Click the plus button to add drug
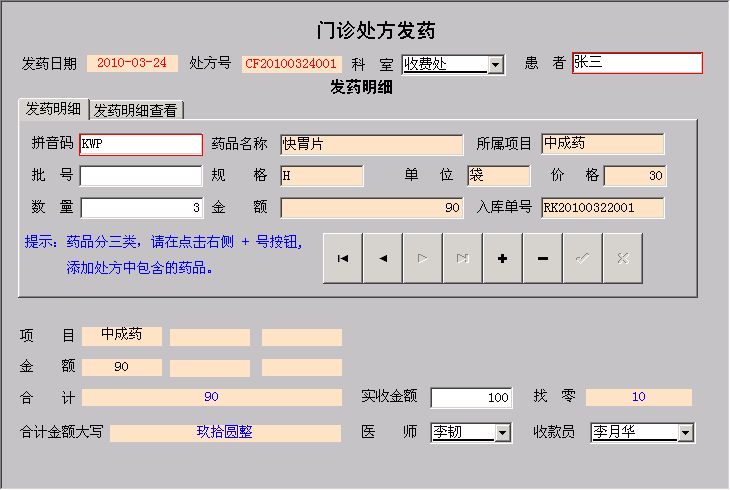The height and width of the screenshot is (490, 730). (x=502, y=258)
